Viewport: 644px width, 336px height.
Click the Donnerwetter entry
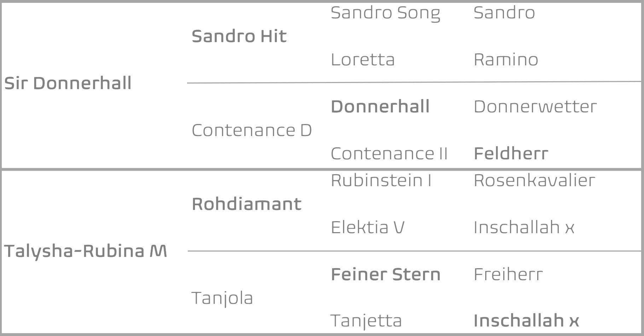pyautogui.click(x=535, y=106)
